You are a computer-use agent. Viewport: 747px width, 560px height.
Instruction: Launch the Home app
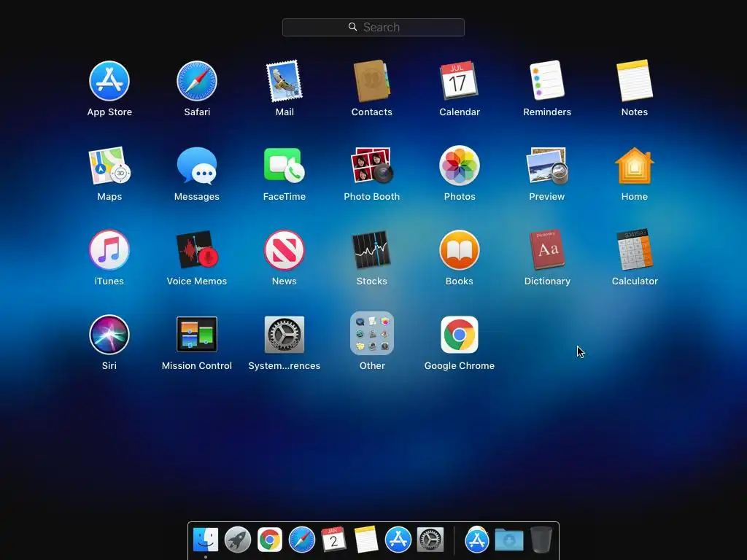(635, 166)
